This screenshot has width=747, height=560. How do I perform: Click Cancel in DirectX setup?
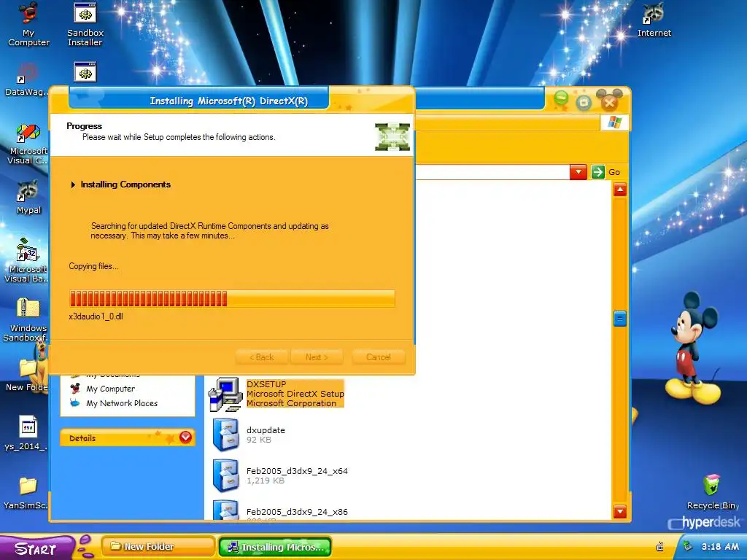click(x=379, y=357)
